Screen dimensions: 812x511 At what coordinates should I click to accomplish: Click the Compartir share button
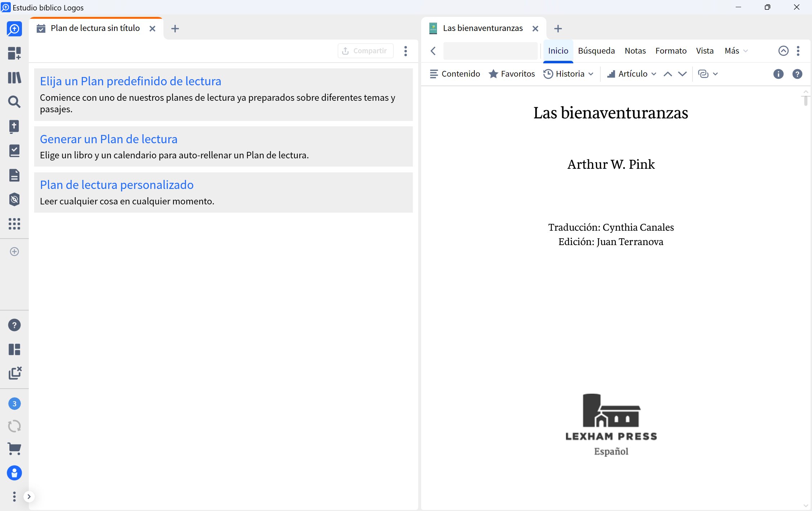click(365, 51)
